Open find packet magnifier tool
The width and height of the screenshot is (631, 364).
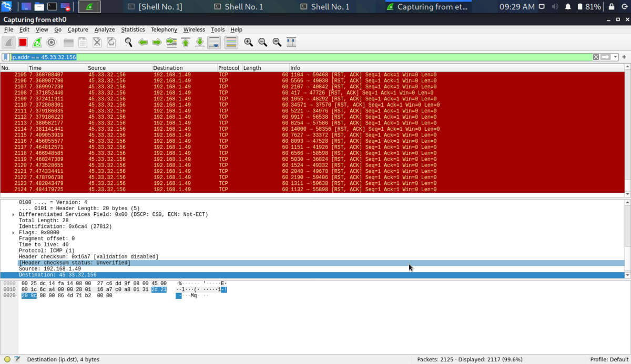click(128, 43)
